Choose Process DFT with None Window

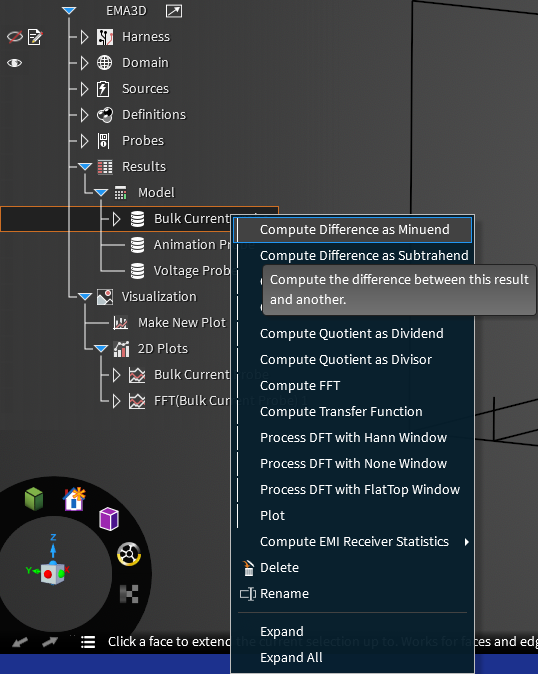(x=352, y=464)
